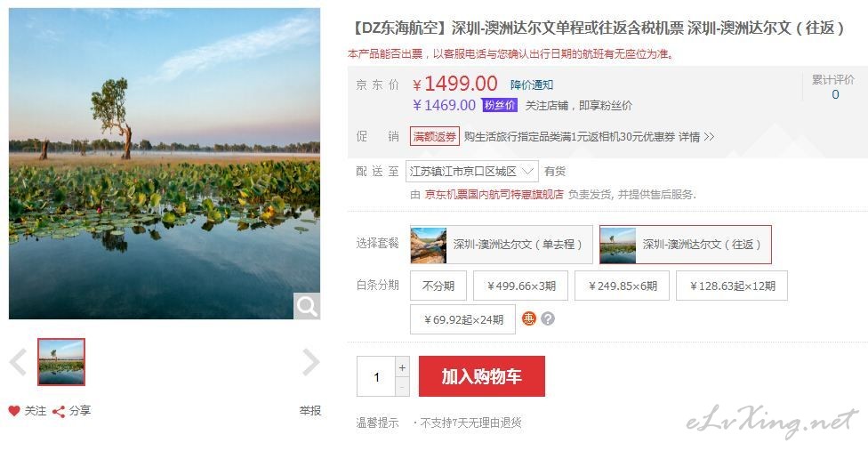Choose ¥499.66×3期 installment option
The width and height of the screenshot is (868, 451).
pos(521,286)
